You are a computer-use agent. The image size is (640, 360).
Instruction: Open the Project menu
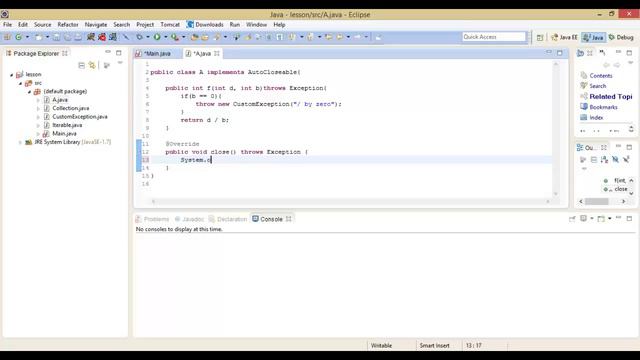coord(145,24)
